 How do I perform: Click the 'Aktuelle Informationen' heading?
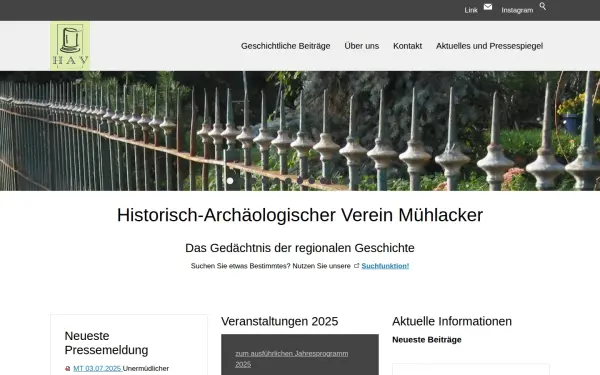tap(452, 321)
